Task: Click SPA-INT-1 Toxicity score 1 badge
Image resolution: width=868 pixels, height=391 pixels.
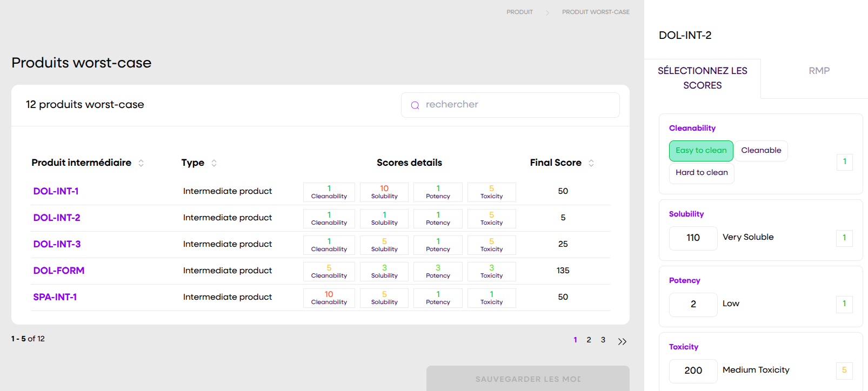Action: [491, 298]
